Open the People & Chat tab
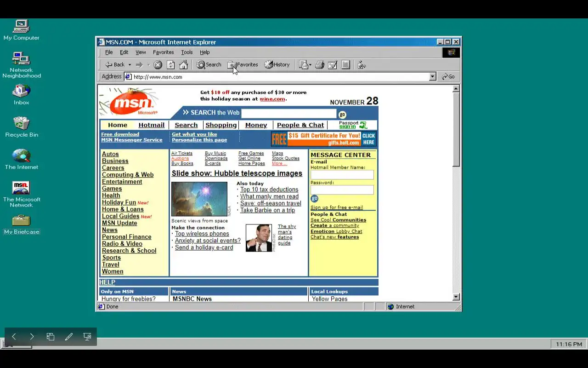The image size is (588, 368). (x=300, y=125)
